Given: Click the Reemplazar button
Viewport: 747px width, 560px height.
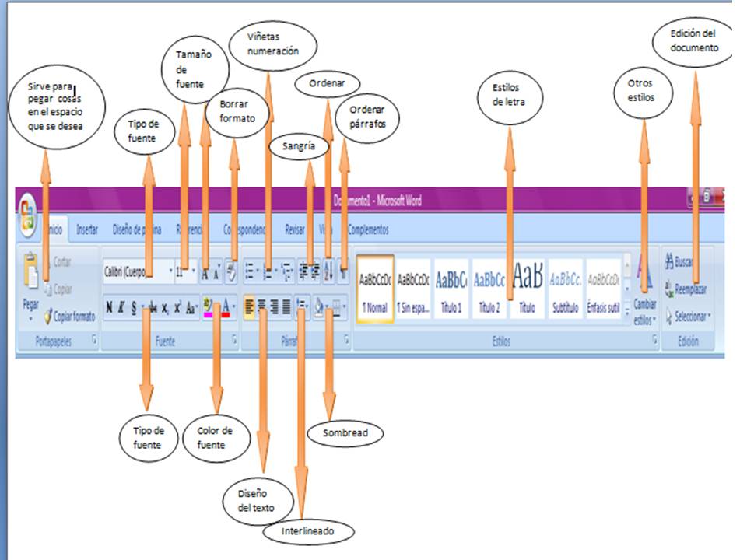Looking at the screenshot, I should pyautogui.click(x=686, y=289).
